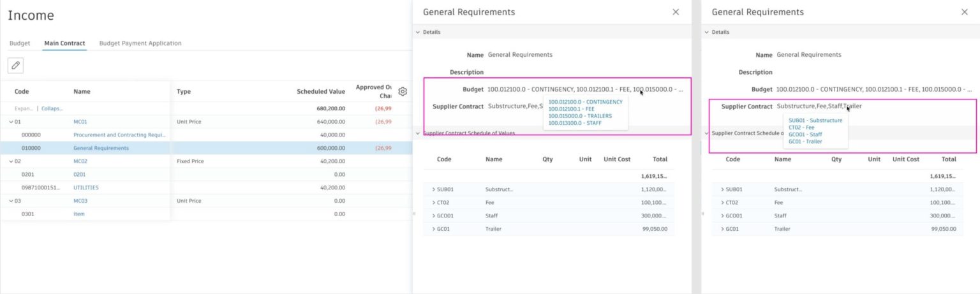Open the MC02 link
Viewport: 980px width, 294px height.
coord(80,161)
